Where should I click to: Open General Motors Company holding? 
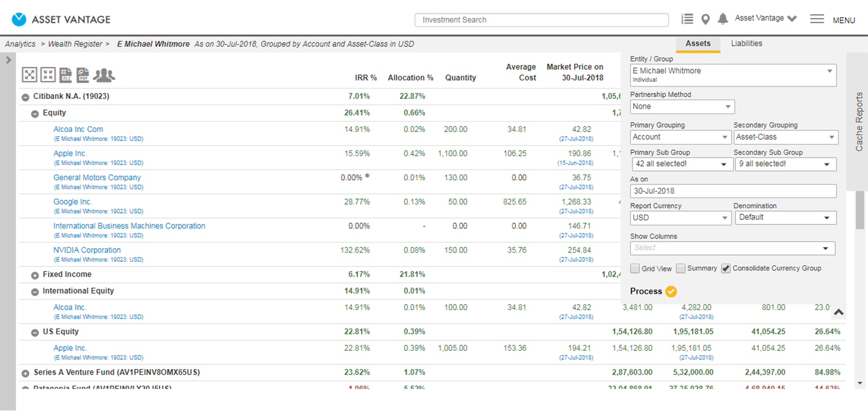click(97, 178)
